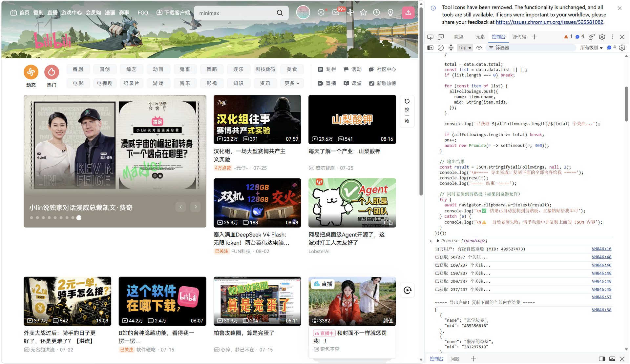Screen dimensions: 630x364
Task: Open the 鬼畜 channel
Action: coord(185,70)
